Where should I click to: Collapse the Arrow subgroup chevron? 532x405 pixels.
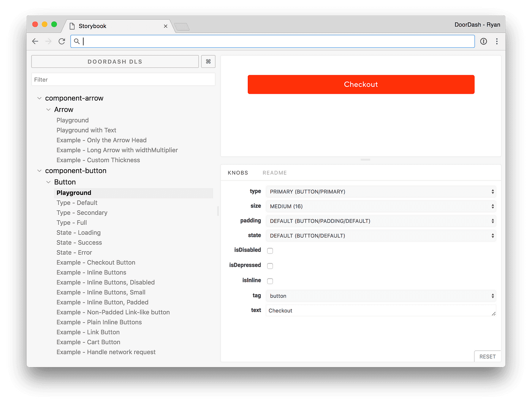(x=48, y=110)
